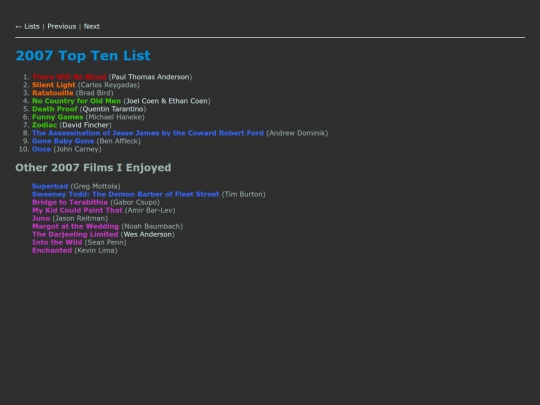Screen dimensions: 540x405
Task: Click the 2007 Top Ten List heading
Action: 83,55
